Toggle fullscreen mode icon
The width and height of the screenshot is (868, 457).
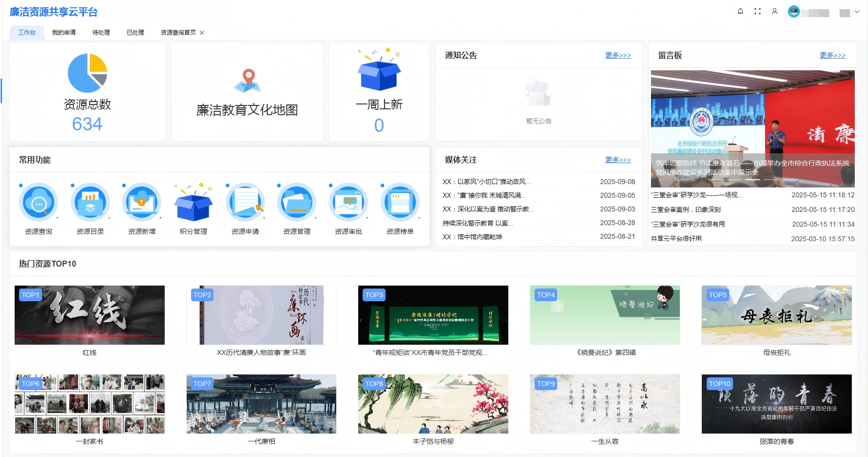pos(758,11)
